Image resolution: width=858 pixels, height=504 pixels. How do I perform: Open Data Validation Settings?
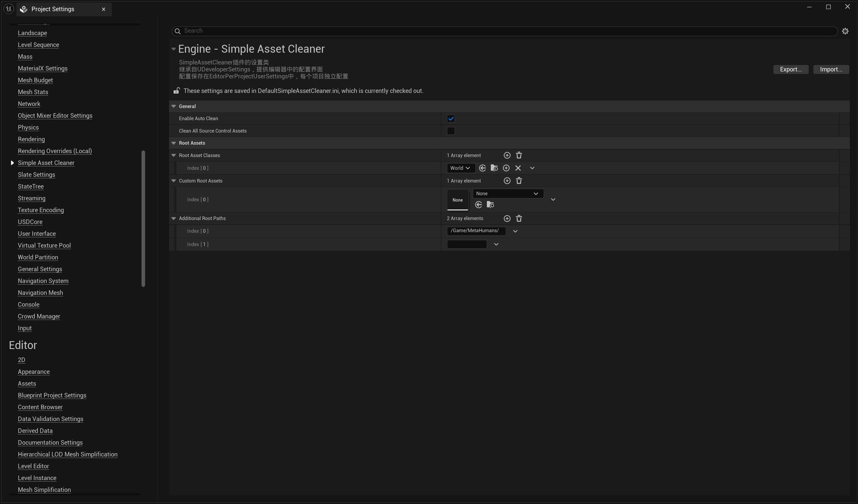coord(50,419)
